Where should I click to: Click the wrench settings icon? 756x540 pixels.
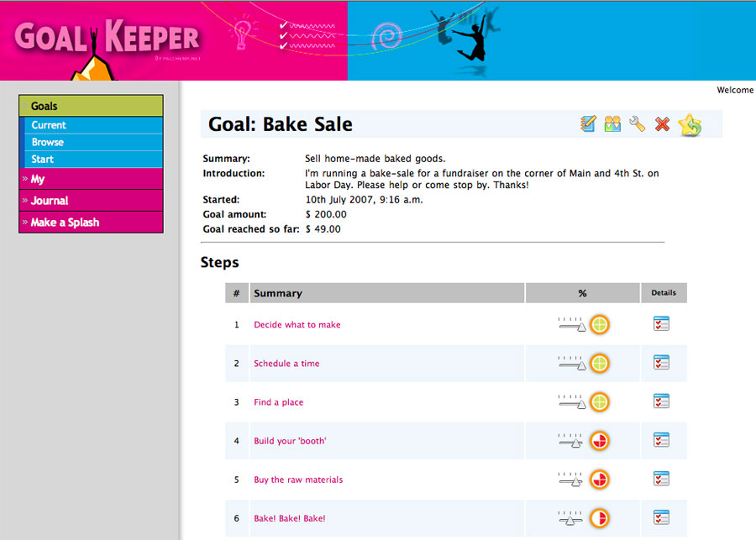(x=637, y=124)
